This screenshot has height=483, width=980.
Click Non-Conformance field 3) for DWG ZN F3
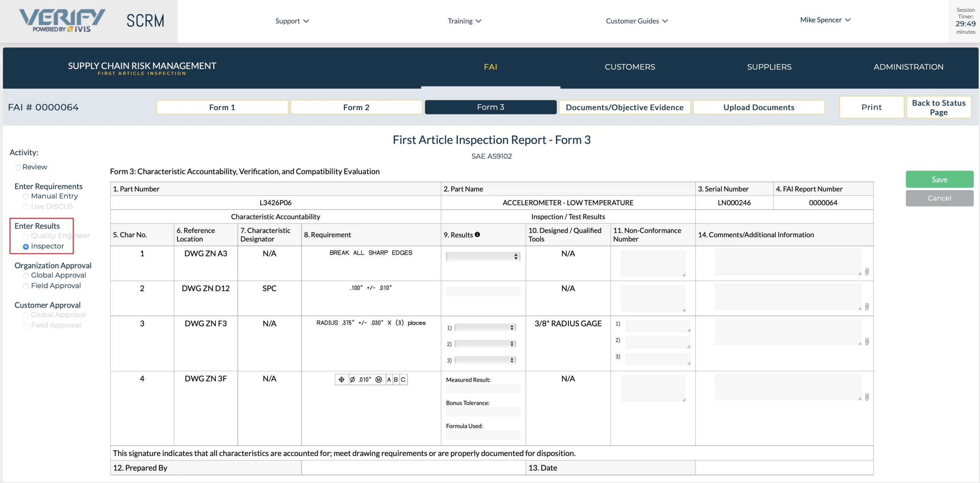(658, 359)
